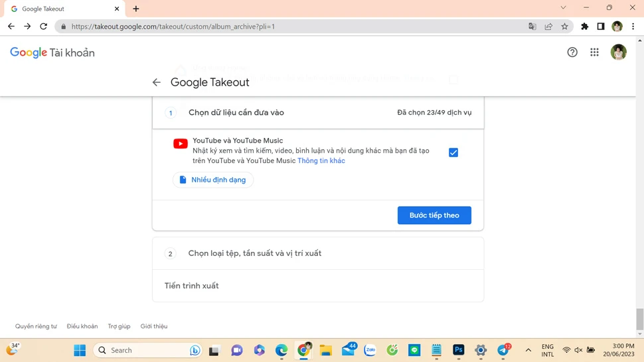Screen dimensions: 644x362
Task: Open the Thông tin khác link
Action: tap(321, 160)
